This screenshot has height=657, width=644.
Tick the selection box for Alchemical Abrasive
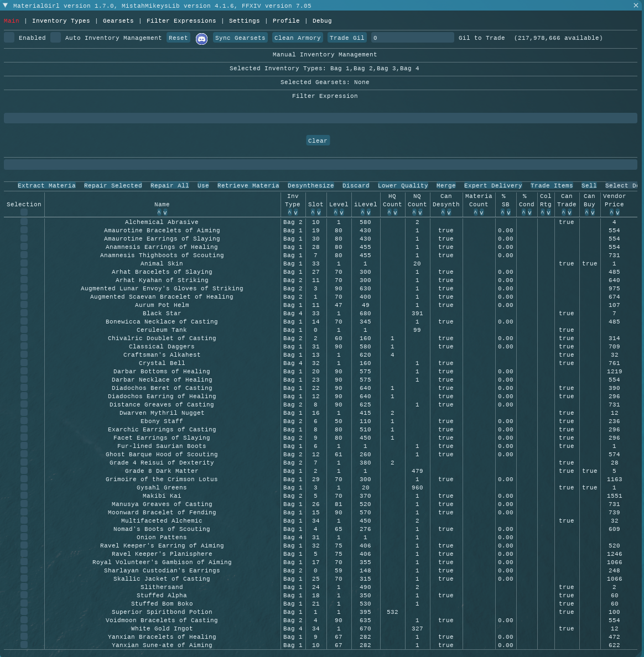(x=24, y=222)
